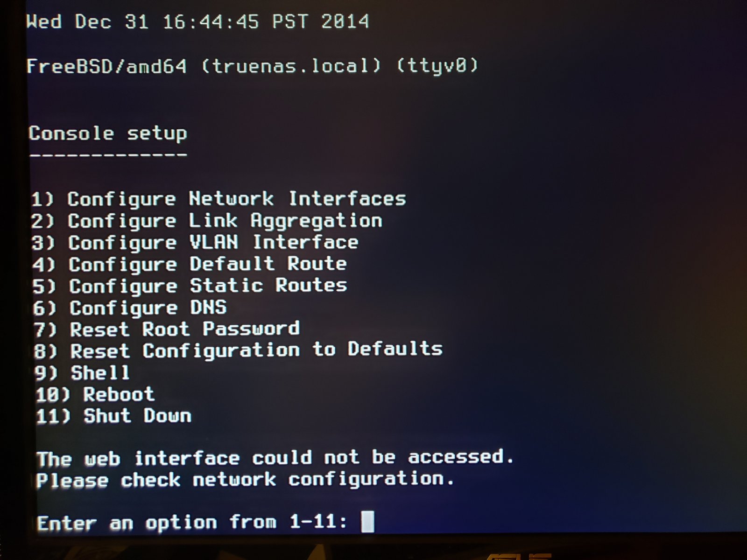Viewport: 747px width, 560px height.
Task: Open the Shell menu option
Action: click(82, 373)
